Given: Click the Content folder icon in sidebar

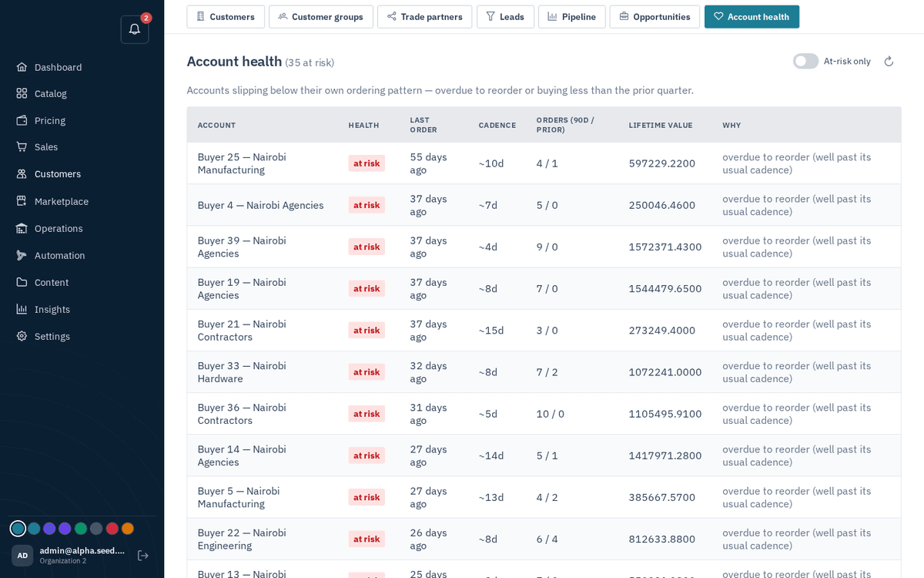Looking at the screenshot, I should pos(22,282).
